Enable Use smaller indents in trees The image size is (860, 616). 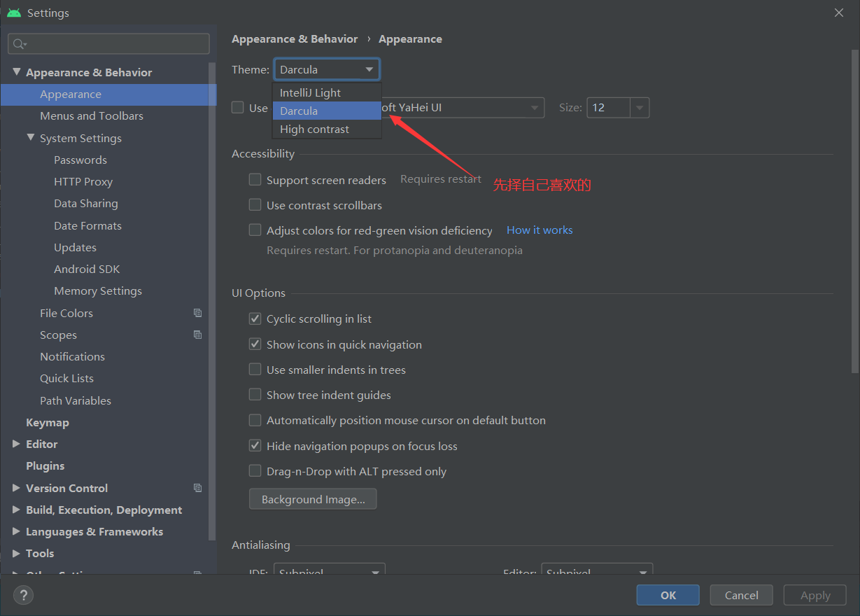(255, 370)
